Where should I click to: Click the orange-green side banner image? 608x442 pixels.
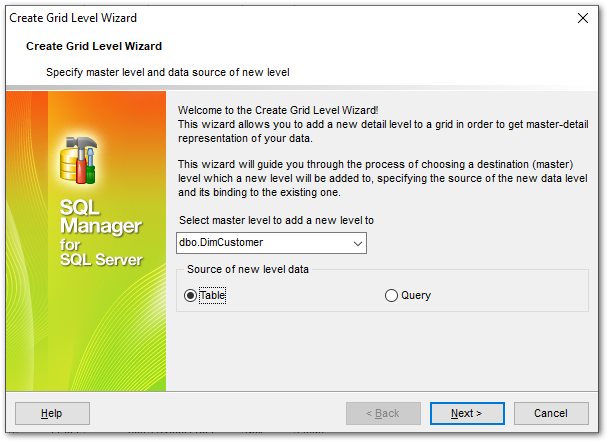coord(86,241)
